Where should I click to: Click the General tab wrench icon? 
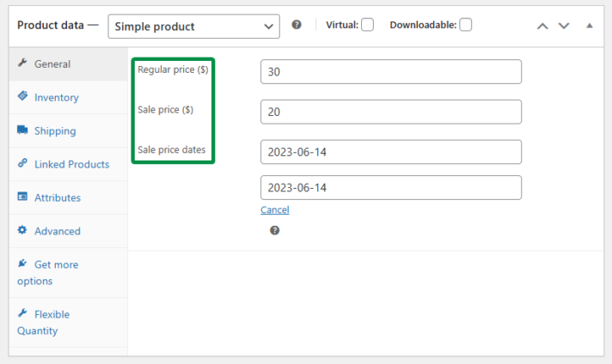coord(22,64)
